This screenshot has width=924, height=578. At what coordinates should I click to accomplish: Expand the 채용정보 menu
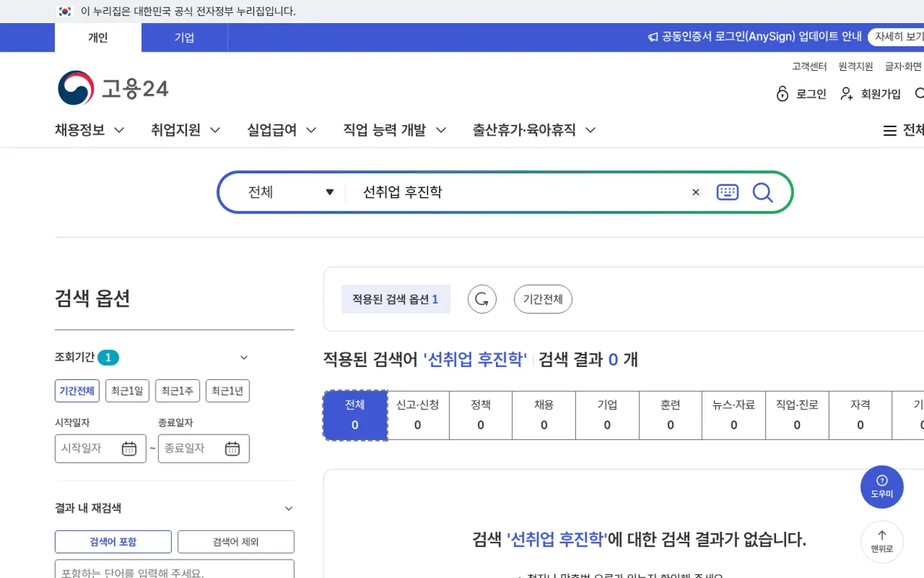tap(90, 130)
